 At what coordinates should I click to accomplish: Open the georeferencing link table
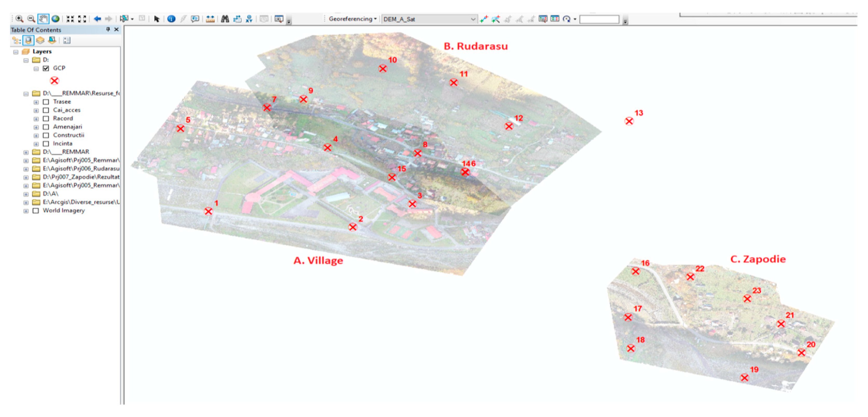tap(555, 19)
